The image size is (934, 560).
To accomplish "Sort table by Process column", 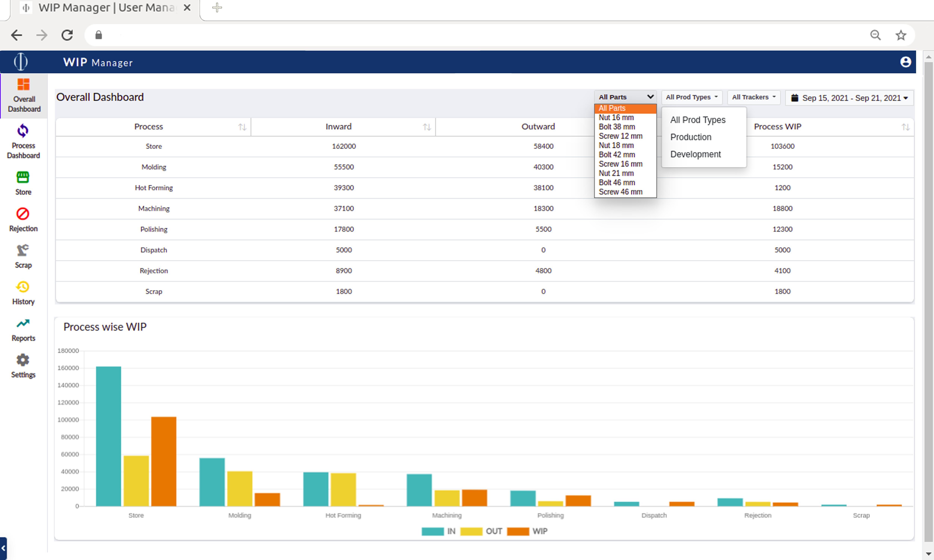I will click(x=242, y=127).
